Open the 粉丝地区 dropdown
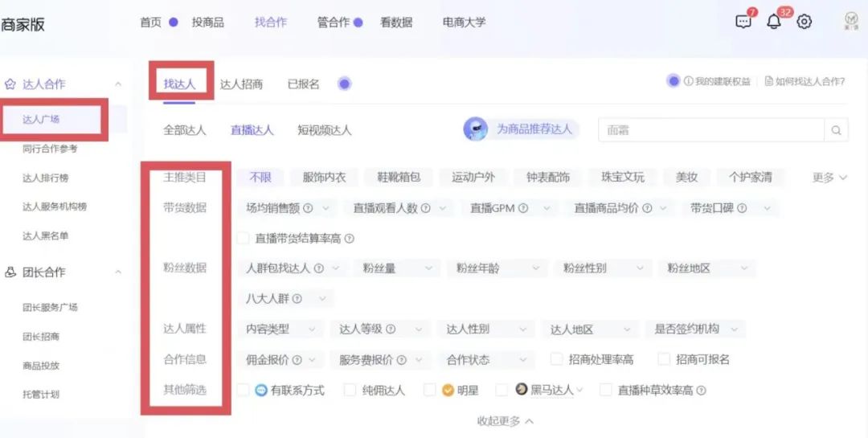Image resolution: width=868 pixels, height=438 pixels. coord(707,268)
